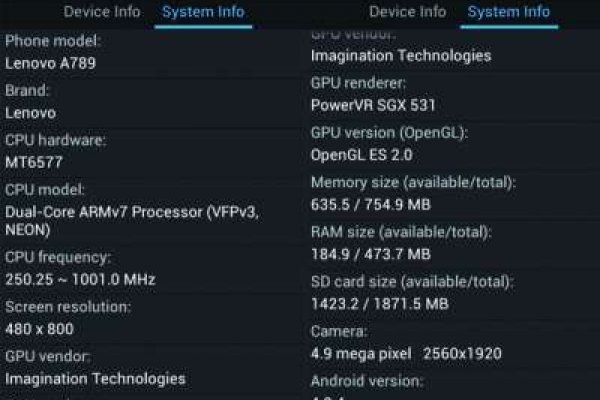The image size is (600, 400).
Task: Open Device Info tab on right screen
Action: click(x=407, y=12)
